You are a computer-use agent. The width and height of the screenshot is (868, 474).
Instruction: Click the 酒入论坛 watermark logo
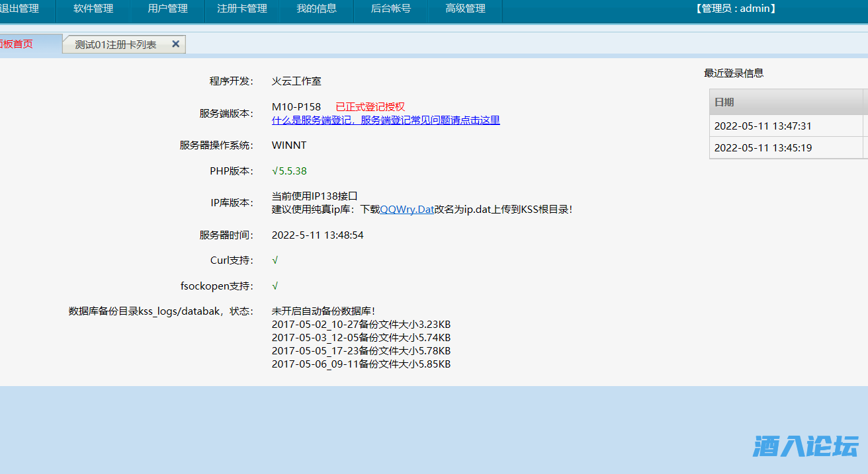(x=805, y=446)
